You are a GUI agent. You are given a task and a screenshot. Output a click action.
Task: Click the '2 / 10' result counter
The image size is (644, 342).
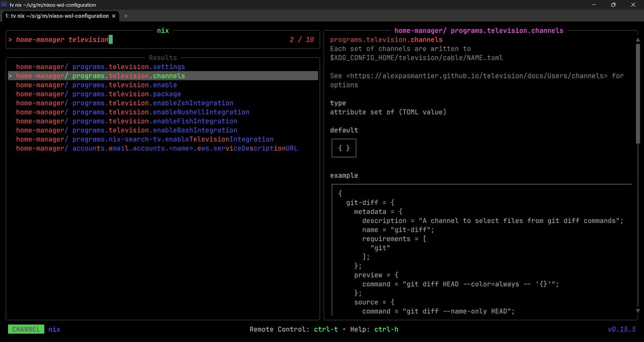pos(302,40)
